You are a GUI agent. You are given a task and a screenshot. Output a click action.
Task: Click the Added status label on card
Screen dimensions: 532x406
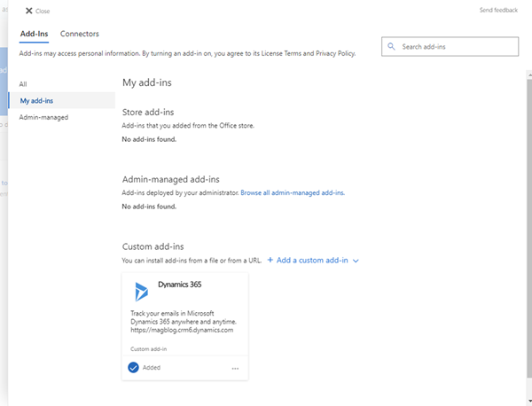click(153, 368)
